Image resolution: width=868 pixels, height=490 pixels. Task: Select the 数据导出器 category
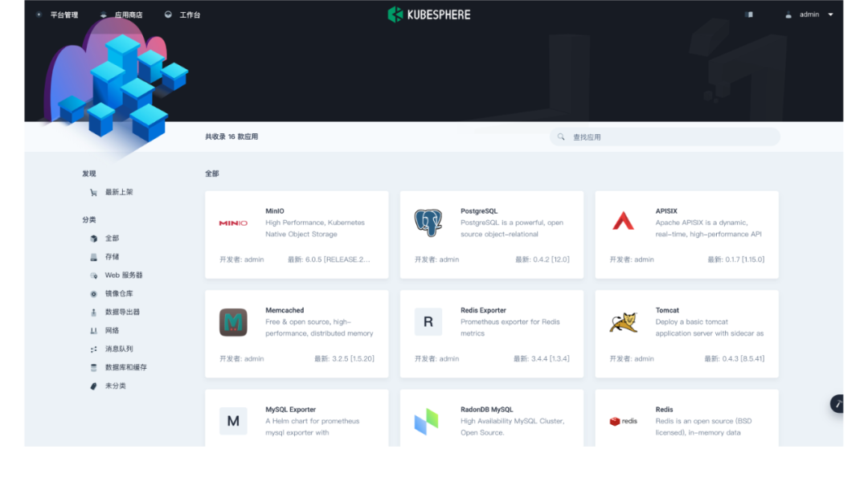click(122, 312)
